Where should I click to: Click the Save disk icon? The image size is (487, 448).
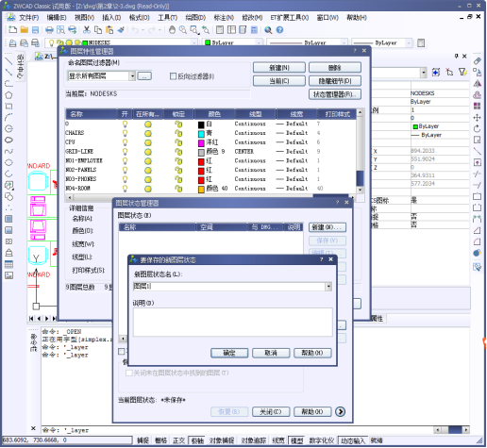click(x=35, y=30)
